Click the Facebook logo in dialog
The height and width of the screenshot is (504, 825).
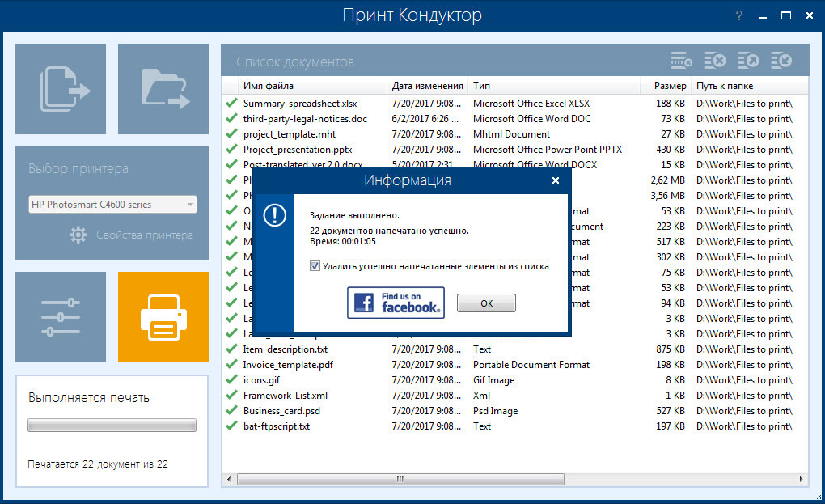click(364, 303)
